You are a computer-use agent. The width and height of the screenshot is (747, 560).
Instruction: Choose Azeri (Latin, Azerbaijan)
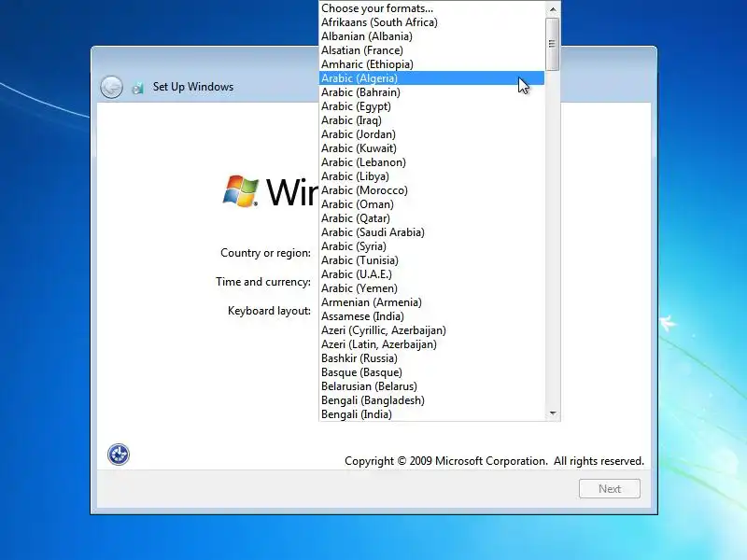point(431,344)
